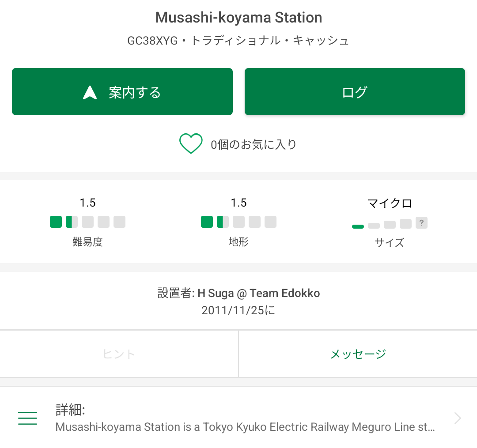Open the 詳細 description preview text

[245, 427]
